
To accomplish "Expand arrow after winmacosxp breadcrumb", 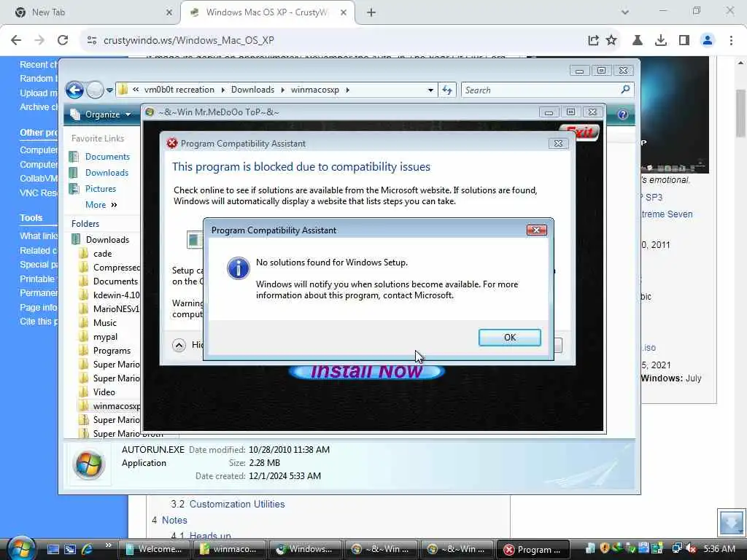I will (x=347, y=90).
